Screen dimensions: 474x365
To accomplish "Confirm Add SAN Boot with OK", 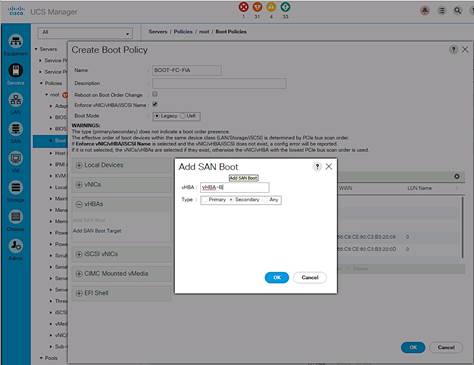I will [x=277, y=277].
